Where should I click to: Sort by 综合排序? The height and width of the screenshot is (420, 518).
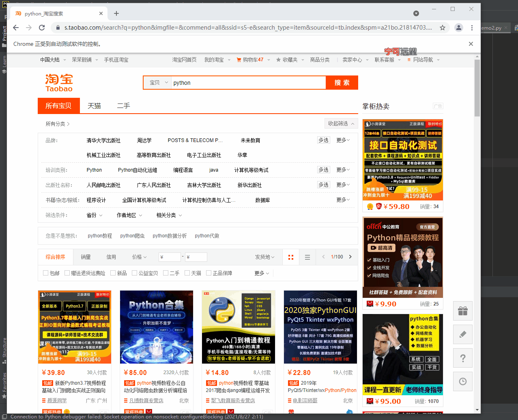[55, 257]
